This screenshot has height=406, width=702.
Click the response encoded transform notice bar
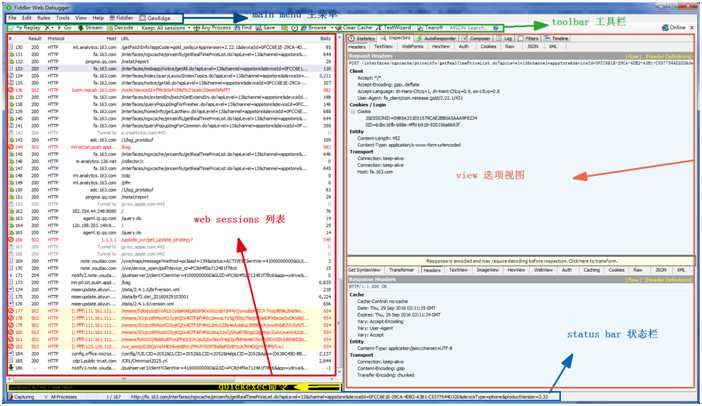tap(520, 261)
